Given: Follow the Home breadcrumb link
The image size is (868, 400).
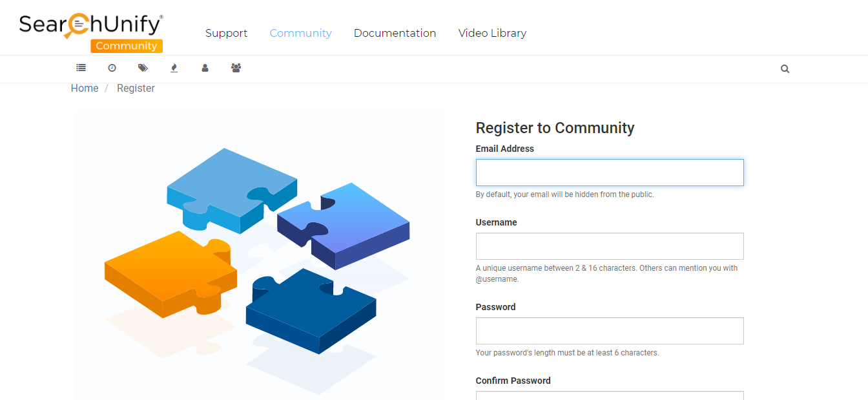Looking at the screenshot, I should pos(85,89).
